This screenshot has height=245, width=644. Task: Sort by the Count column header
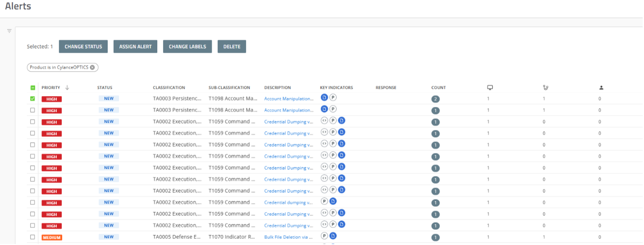439,88
